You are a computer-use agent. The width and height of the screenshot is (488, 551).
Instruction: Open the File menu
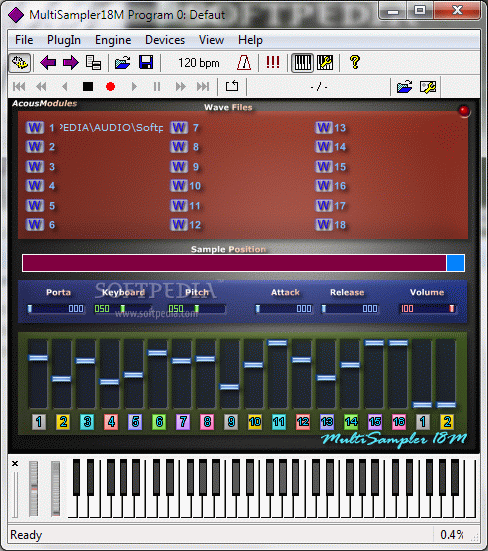point(24,40)
